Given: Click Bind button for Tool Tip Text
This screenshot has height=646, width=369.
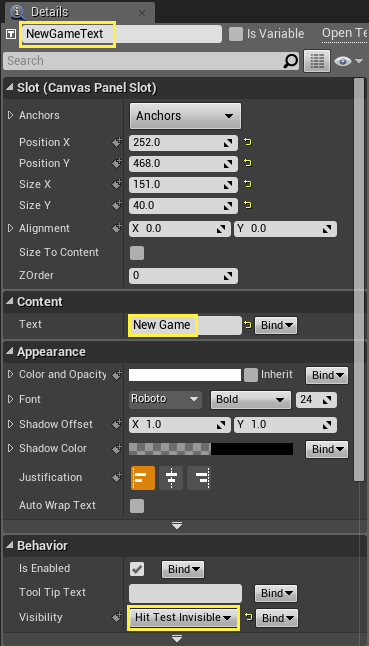Looking at the screenshot, I should pos(276,593).
